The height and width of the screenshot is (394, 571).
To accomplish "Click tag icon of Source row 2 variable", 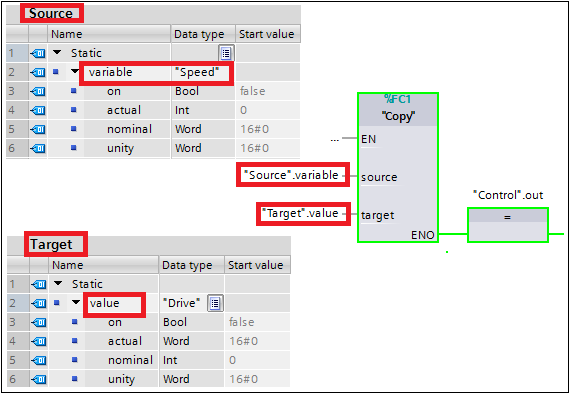I will coord(38,72).
